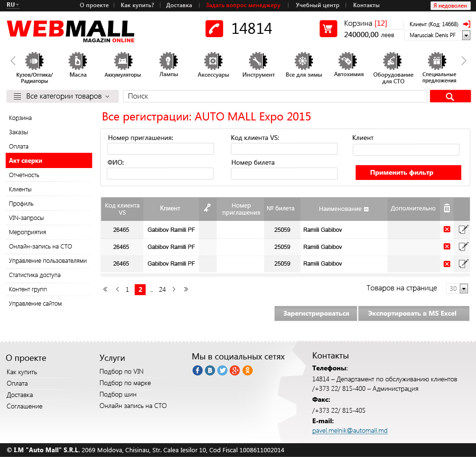The width and height of the screenshot is (476, 457).
Task: Focus Номер билета filter field
Action: tap(284, 173)
